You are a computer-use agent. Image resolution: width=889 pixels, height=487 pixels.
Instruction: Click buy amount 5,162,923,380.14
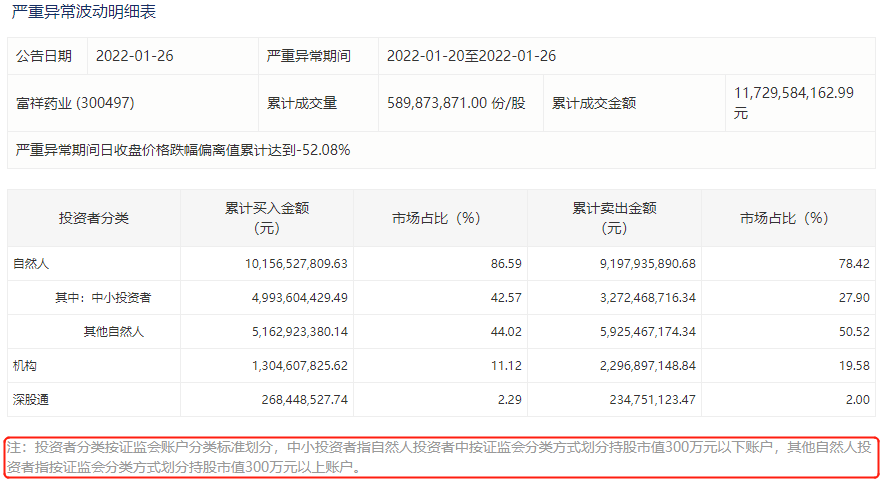[299, 332]
